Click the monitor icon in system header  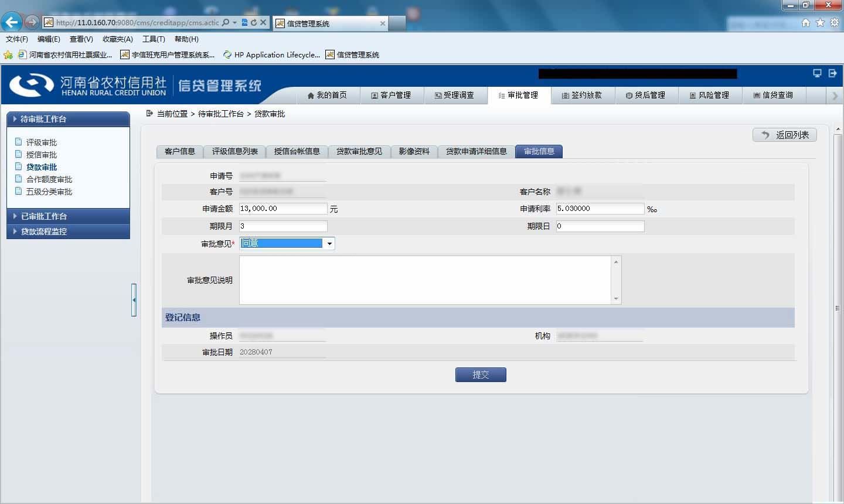[817, 73]
